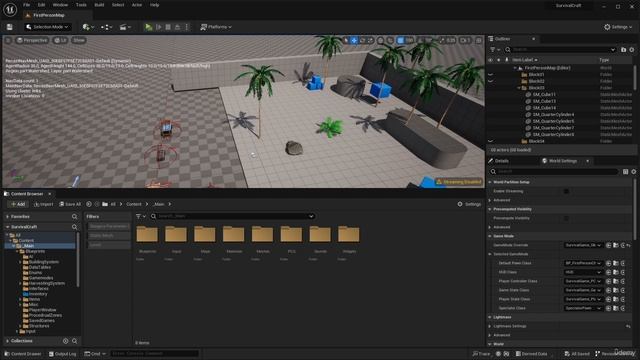Open the Outliner settings gear
Viewport: 640px width, 360px height.
(x=632, y=49)
